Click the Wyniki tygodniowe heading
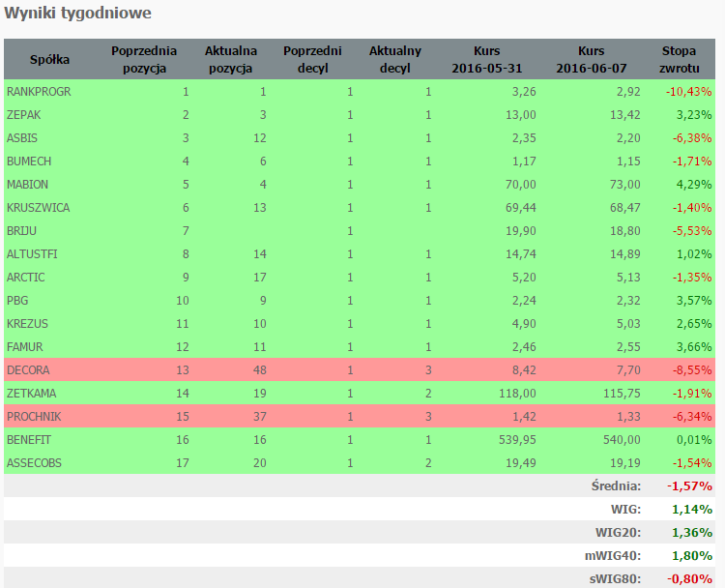This screenshot has width=725, height=588. pyautogui.click(x=76, y=15)
